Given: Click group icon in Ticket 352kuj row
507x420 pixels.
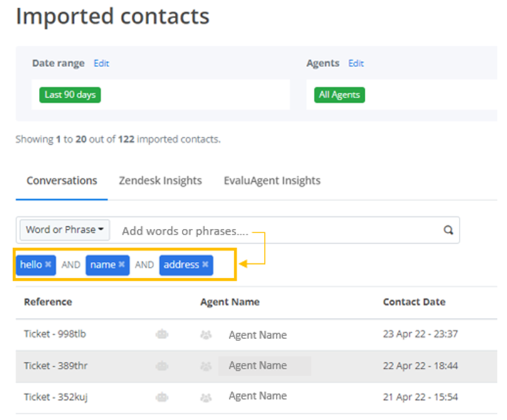Looking at the screenshot, I should (x=206, y=397).
